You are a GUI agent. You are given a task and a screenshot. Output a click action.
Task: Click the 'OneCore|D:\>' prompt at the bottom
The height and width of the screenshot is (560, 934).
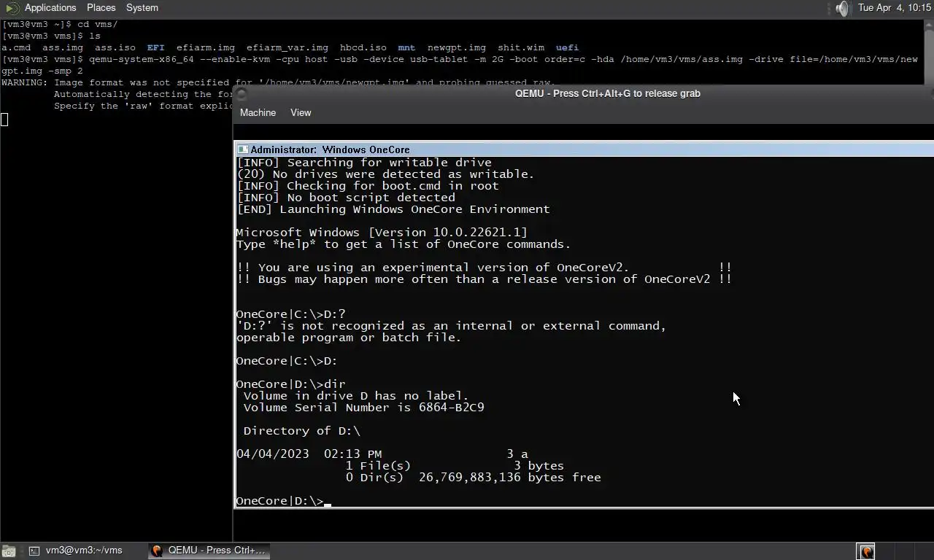(x=279, y=501)
